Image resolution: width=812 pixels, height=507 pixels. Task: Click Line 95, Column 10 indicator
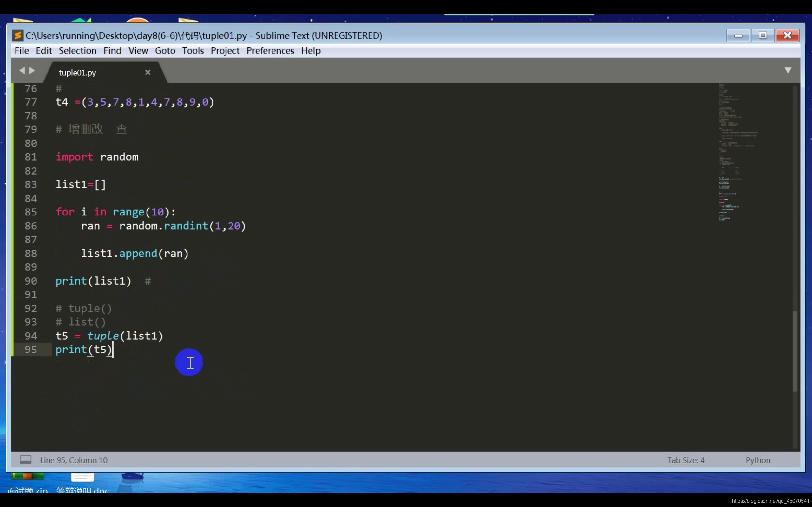(74, 460)
